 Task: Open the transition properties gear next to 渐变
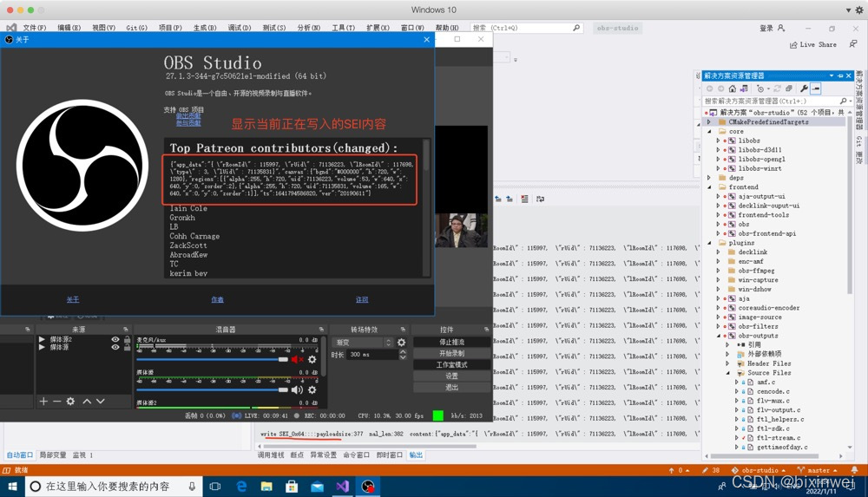[x=401, y=343]
